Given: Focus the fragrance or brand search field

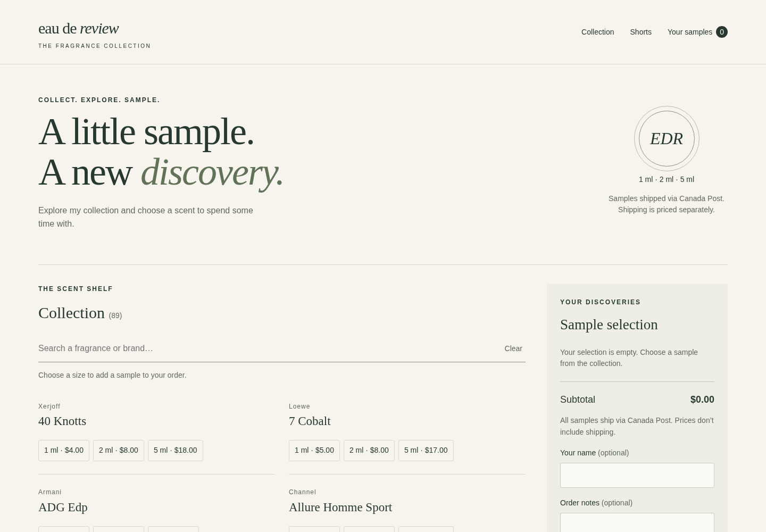Looking at the screenshot, I should point(266,348).
